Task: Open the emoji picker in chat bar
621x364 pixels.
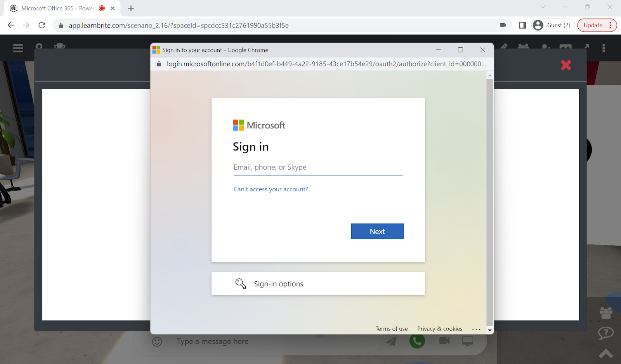Action: click(x=157, y=341)
